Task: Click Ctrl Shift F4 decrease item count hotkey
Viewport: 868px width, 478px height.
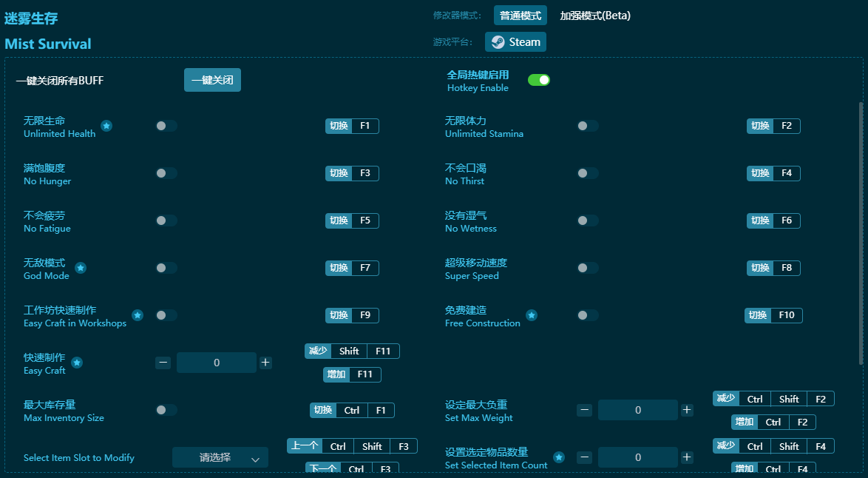Action: (773, 446)
